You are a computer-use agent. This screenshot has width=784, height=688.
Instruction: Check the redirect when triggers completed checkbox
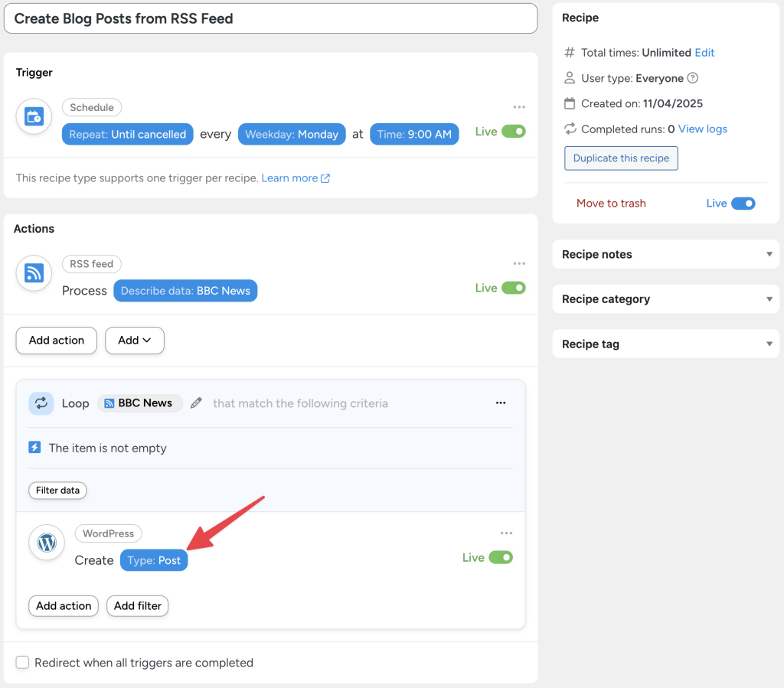tap(22, 662)
